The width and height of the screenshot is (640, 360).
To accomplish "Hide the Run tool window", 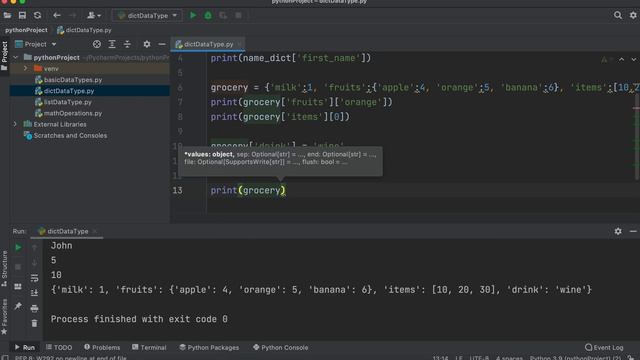I will tap(633, 231).
